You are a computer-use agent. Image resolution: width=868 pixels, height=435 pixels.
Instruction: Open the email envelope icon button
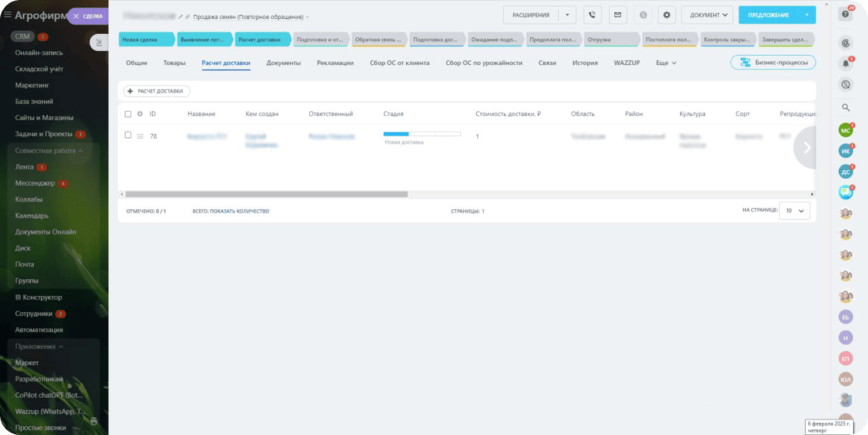coord(617,15)
